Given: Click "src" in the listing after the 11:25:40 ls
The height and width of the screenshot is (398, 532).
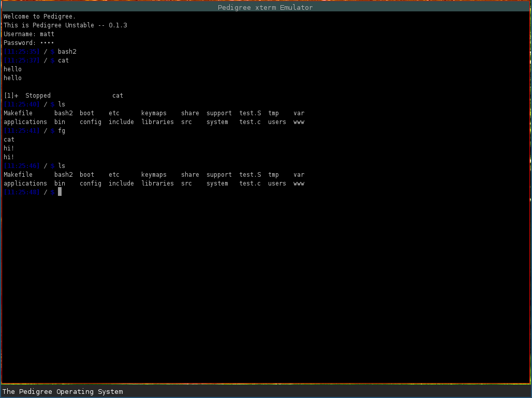Looking at the screenshot, I should click(x=187, y=122).
